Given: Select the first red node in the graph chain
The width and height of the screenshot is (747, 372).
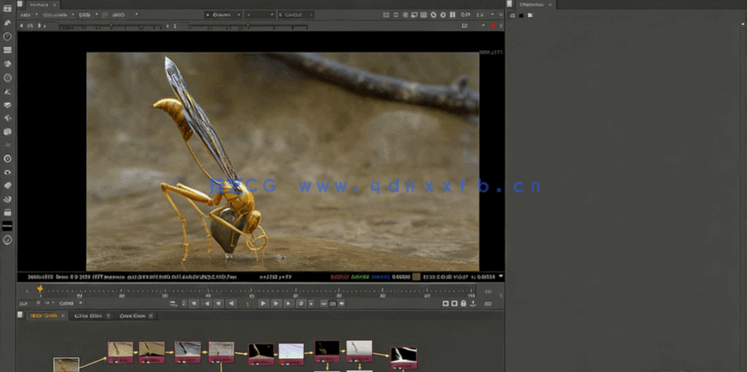Looking at the screenshot, I should pyautogui.click(x=120, y=352).
